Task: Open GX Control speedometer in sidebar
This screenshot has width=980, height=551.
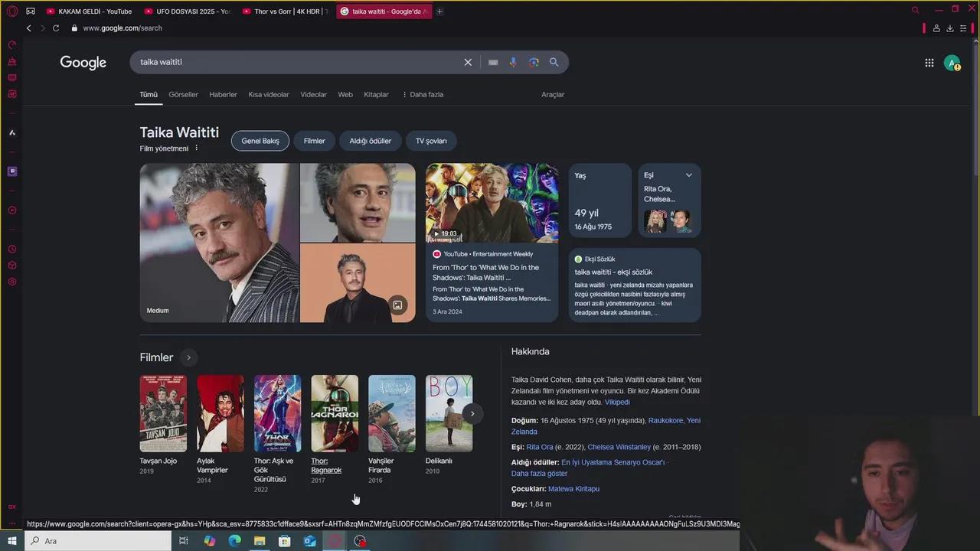Action: pyautogui.click(x=11, y=44)
